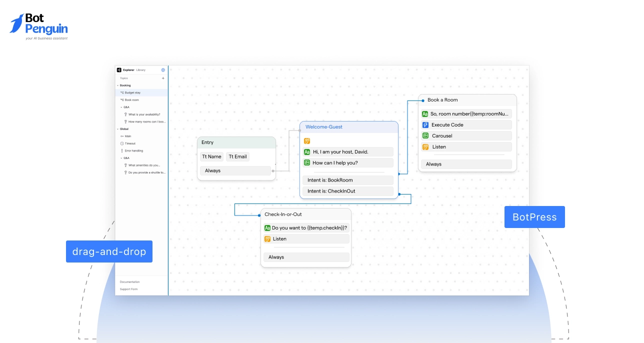The image size is (644, 343).
Task: Click the Listen ear icon in Check-In-or-Out node
Action: click(x=267, y=239)
